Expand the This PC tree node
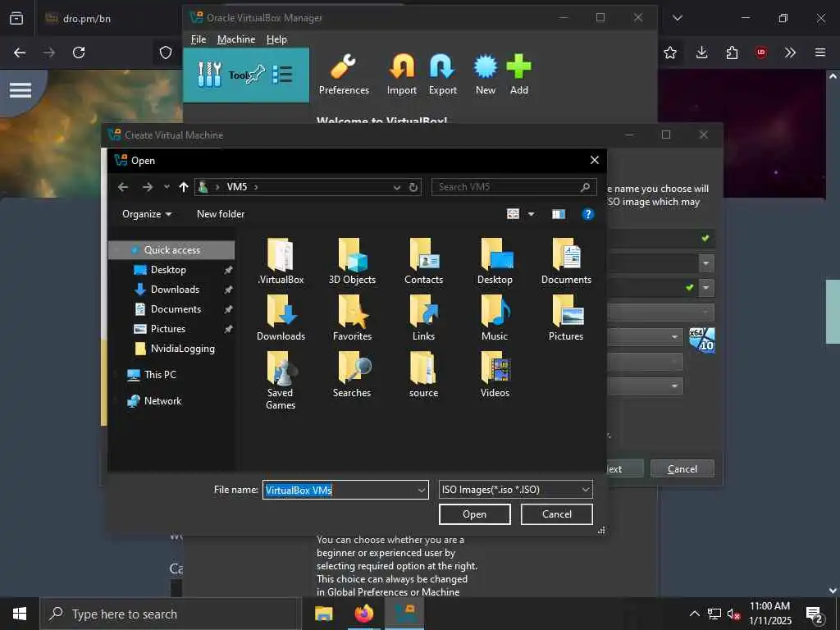The image size is (840, 630). 117,375
